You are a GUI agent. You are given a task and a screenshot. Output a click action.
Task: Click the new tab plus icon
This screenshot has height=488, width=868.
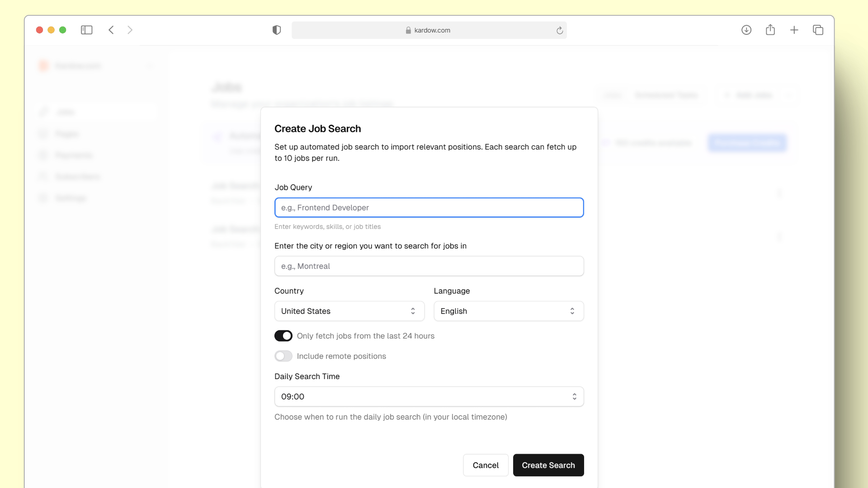[x=795, y=30]
